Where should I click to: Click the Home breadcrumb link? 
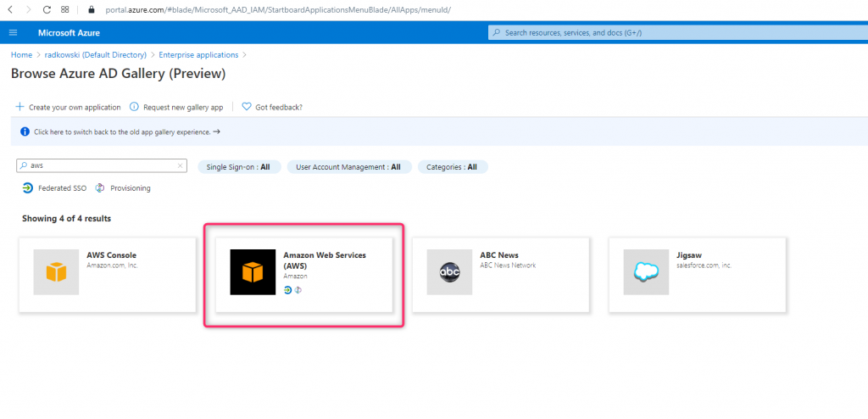(x=21, y=55)
